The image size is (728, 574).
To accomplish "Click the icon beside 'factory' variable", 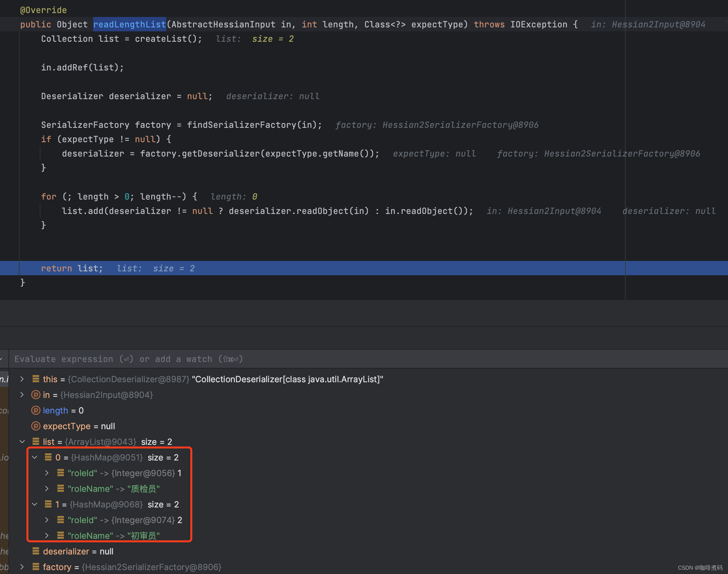I will (36, 567).
